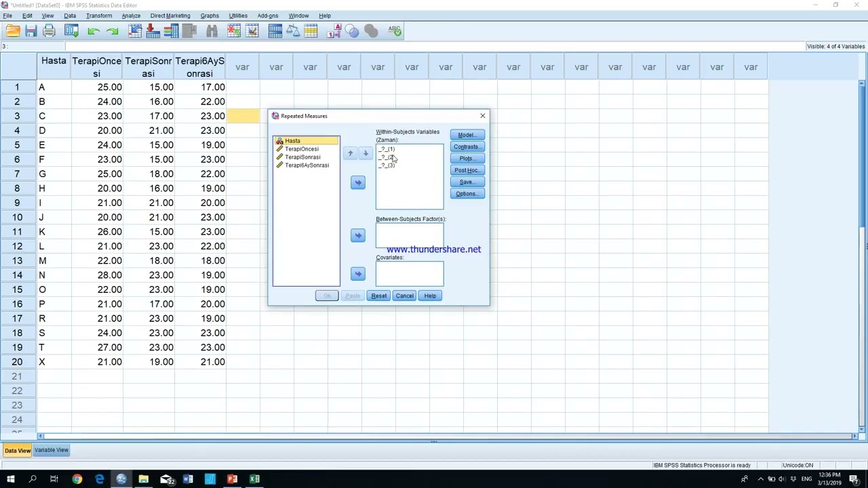
Task: Toggle value labels icon
Action: pyautogui.click(x=334, y=30)
